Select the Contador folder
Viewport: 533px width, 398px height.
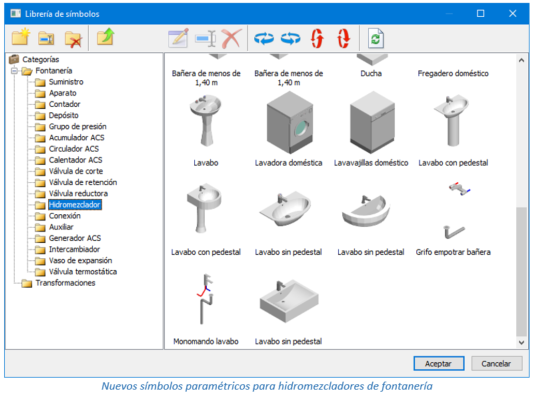[65, 104]
